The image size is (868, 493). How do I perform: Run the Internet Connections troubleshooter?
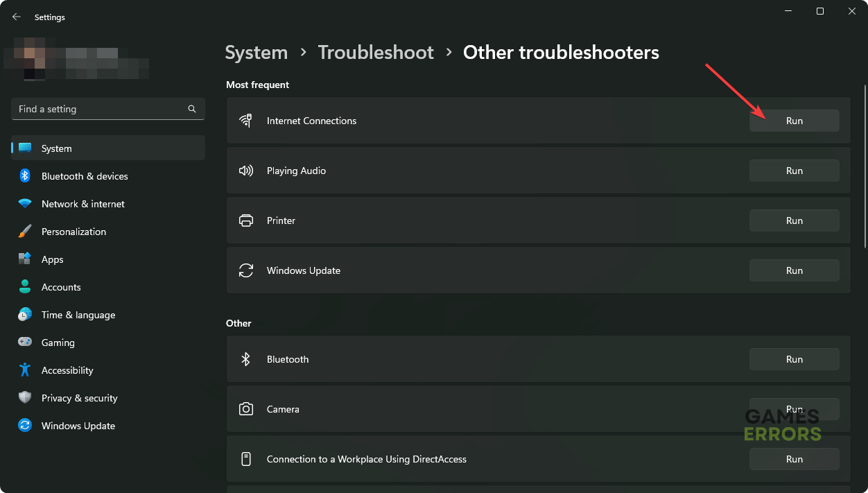794,121
